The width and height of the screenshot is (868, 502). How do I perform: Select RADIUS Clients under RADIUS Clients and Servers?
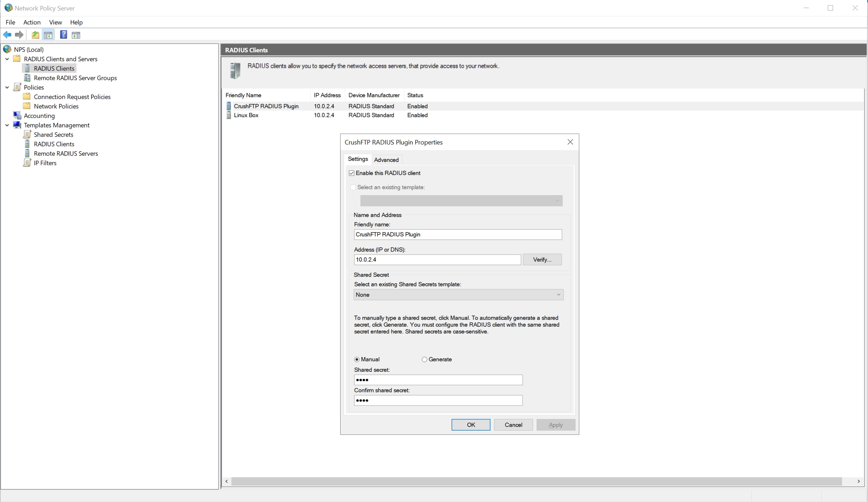54,68
